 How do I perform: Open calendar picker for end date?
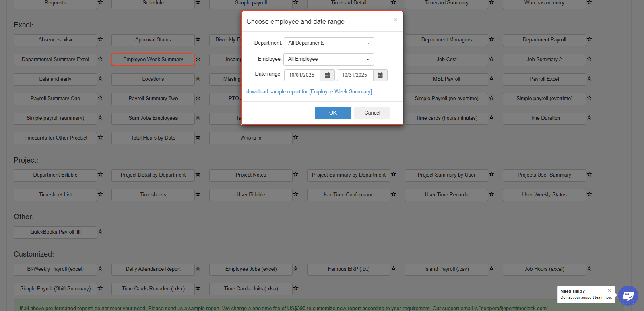[x=380, y=75]
